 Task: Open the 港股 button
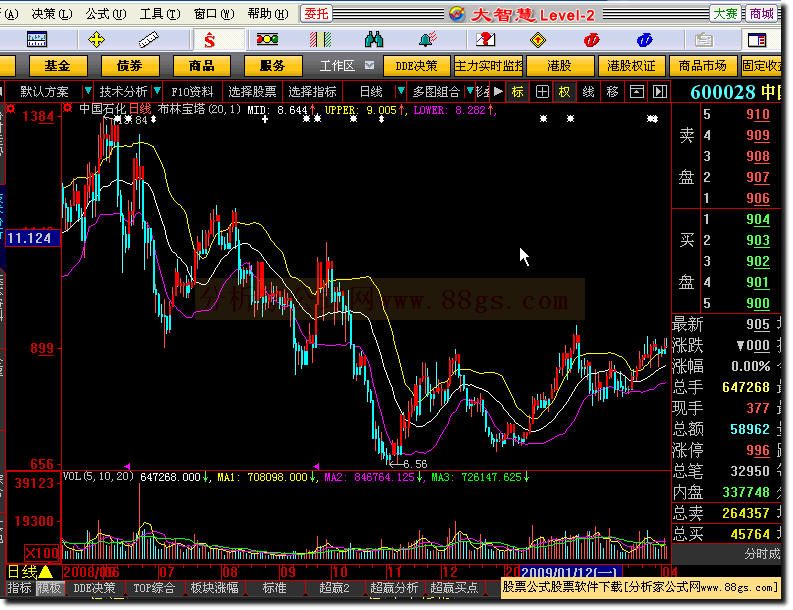[560, 66]
